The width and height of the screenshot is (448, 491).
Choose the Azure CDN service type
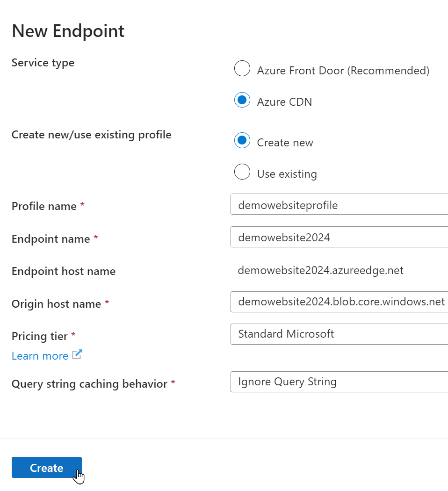242,100
